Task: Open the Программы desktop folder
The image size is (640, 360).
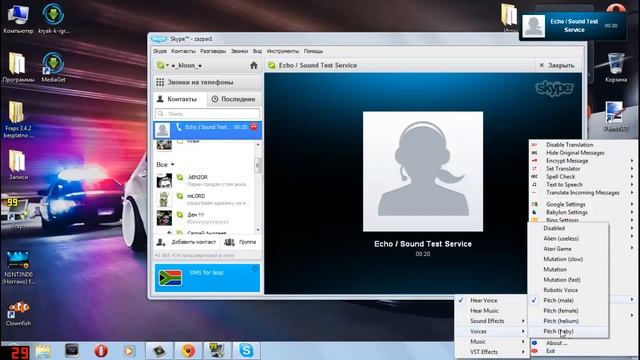Action: 18,67
